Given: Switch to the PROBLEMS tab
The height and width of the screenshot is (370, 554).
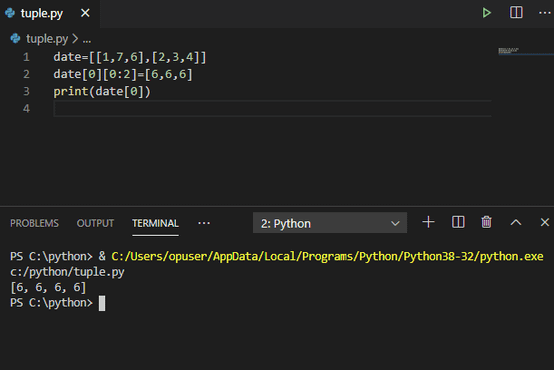Looking at the screenshot, I should pos(34,223).
